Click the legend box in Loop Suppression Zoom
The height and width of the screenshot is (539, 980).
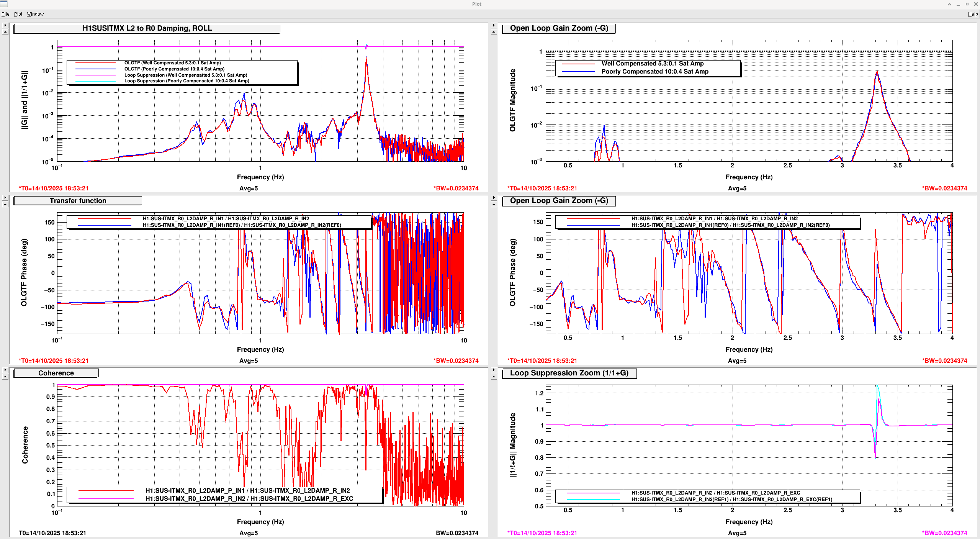[x=707, y=496]
